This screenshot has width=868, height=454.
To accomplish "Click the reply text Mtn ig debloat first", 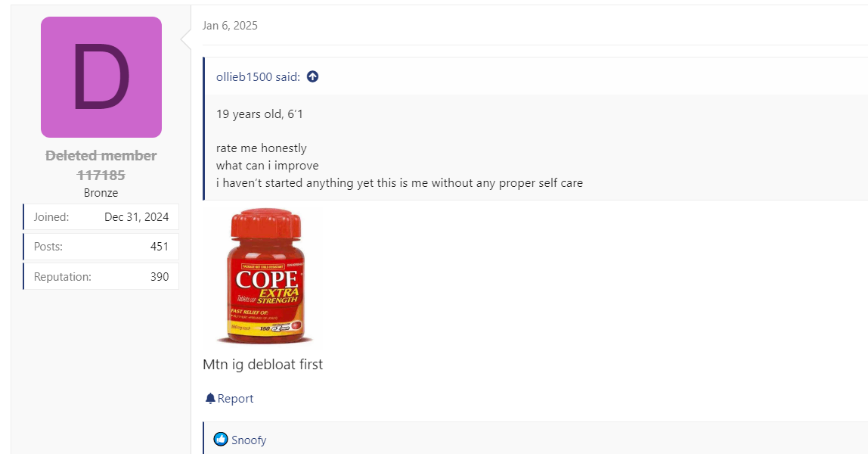I will pyautogui.click(x=262, y=364).
